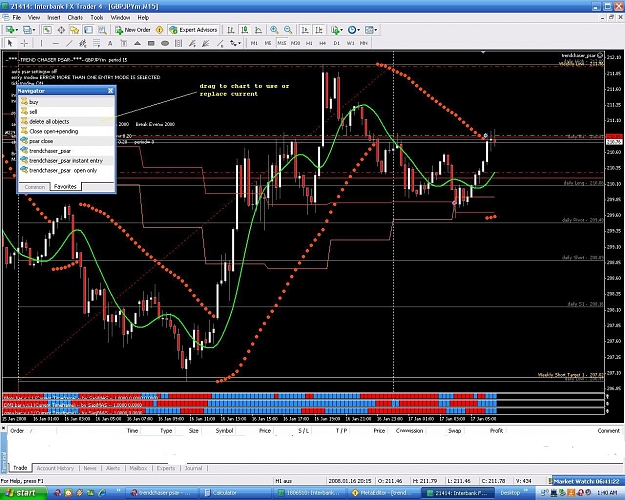Open the Account History terminal tab
Viewport: 625px width, 500px height.
coord(55,468)
